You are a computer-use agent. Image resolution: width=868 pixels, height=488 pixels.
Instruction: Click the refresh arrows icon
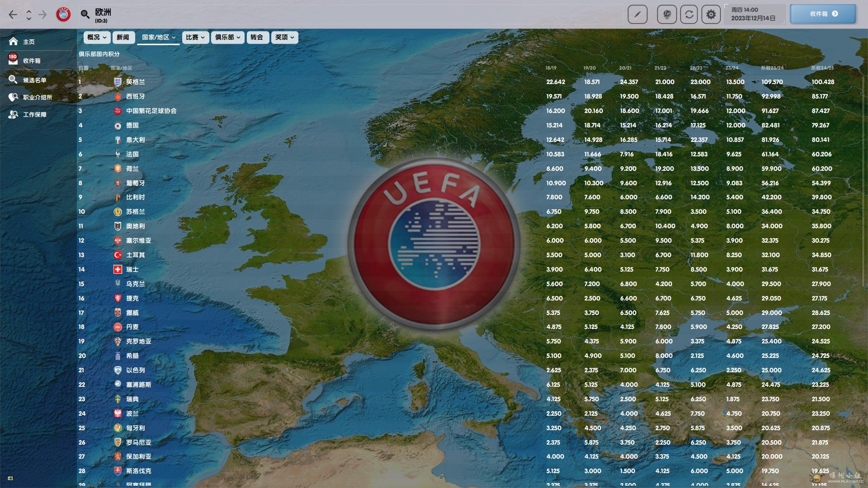[x=689, y=14]
